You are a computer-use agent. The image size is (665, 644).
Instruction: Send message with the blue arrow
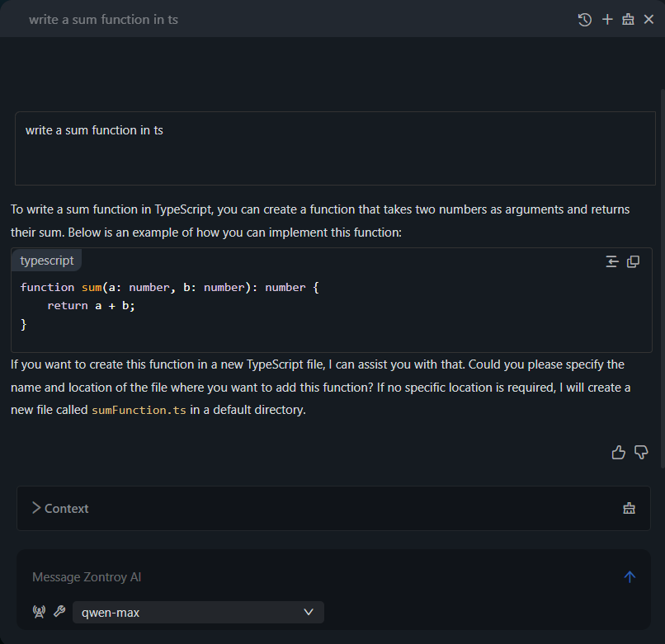coord(630,577)
